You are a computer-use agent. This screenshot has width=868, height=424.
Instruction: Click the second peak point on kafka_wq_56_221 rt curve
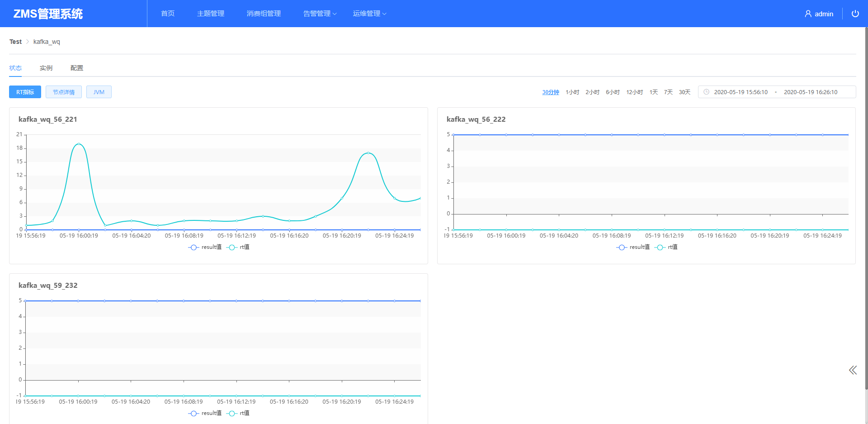[368, 153]
